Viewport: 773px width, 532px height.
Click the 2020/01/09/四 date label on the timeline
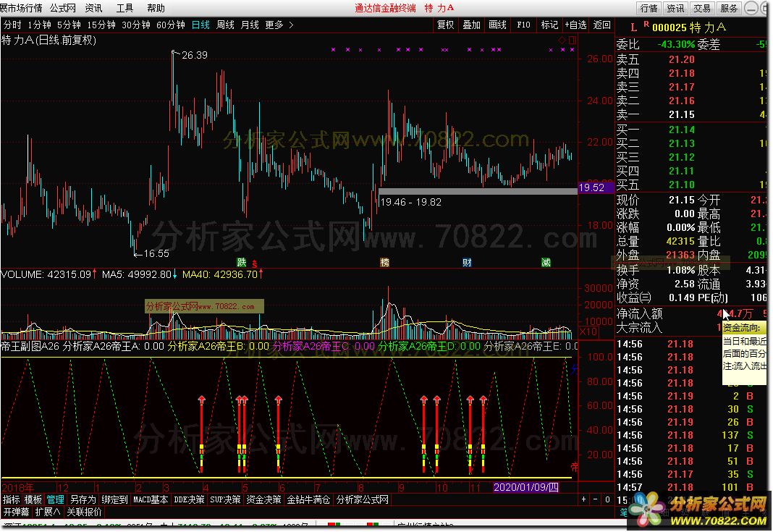pos(526,487)
